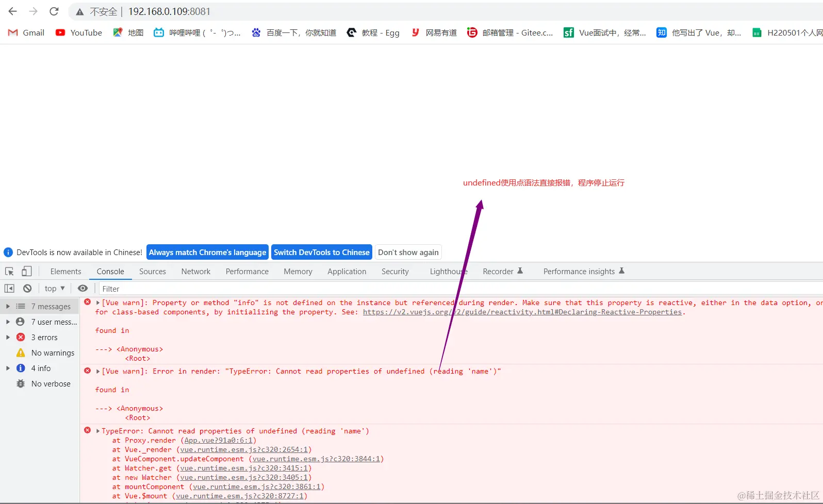The image size is (823, 504).
Task: Open the 地图 maps bookmark
Action: coord(128,32)
